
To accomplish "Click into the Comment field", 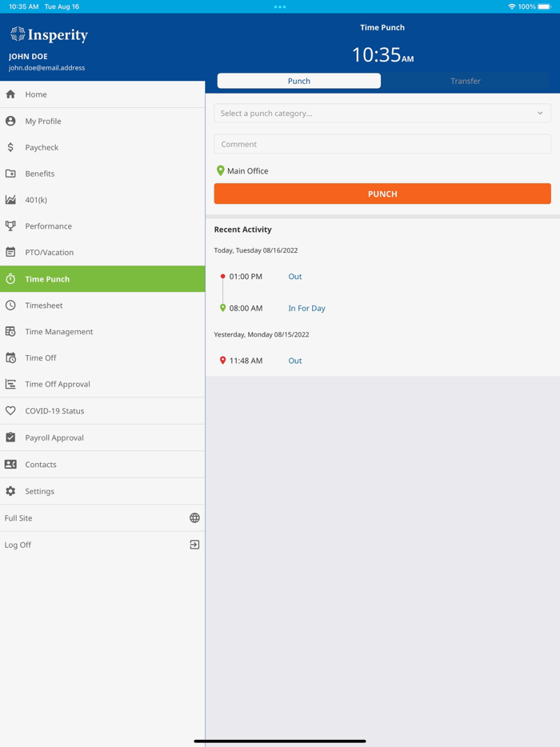I will point(382,144).
